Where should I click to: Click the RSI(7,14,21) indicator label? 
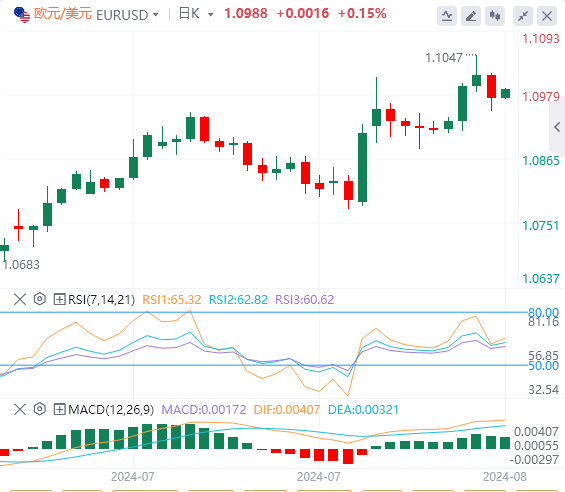tap(101, 300)
